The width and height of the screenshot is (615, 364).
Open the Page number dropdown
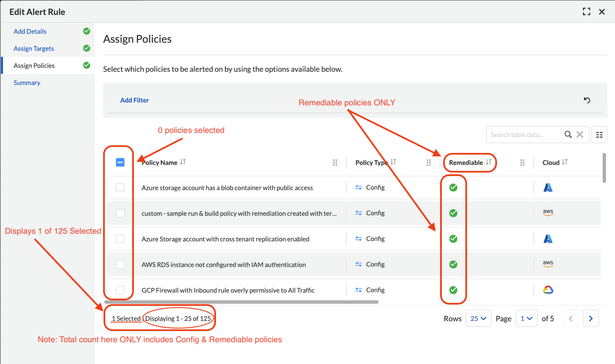point(526,318)
